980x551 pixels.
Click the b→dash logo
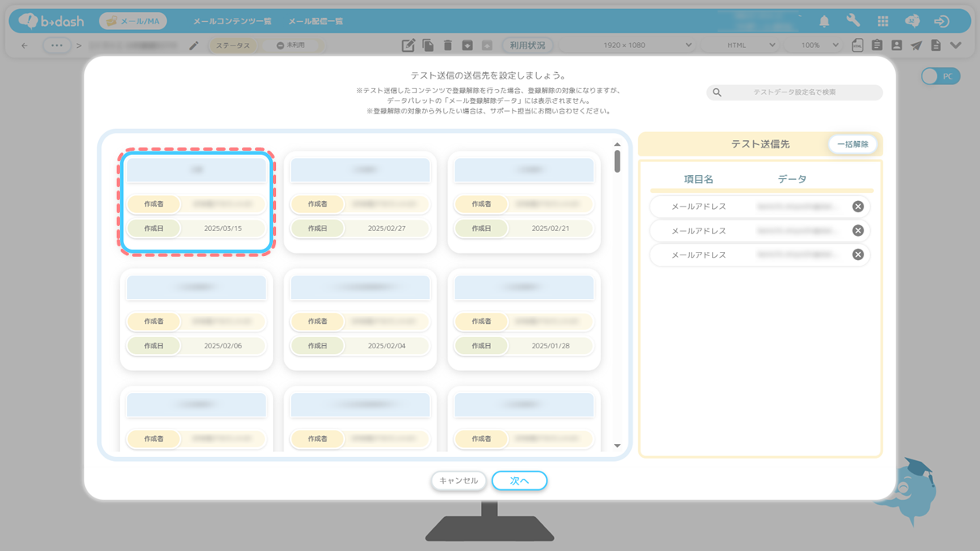point(52,21)
